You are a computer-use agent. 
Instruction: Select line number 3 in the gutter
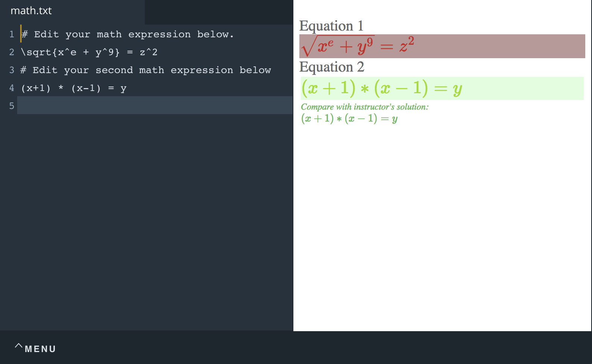[x=12, y=70]
